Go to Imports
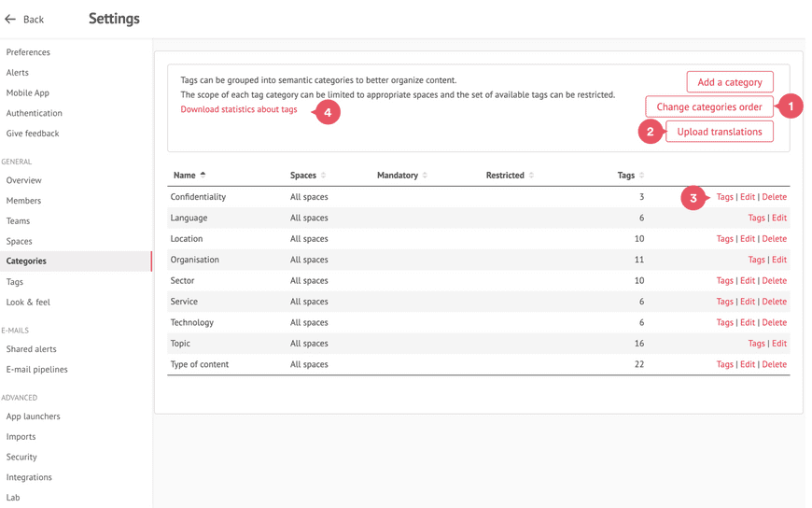Viewport: 812px width, 508px height. tap(21, 436)
